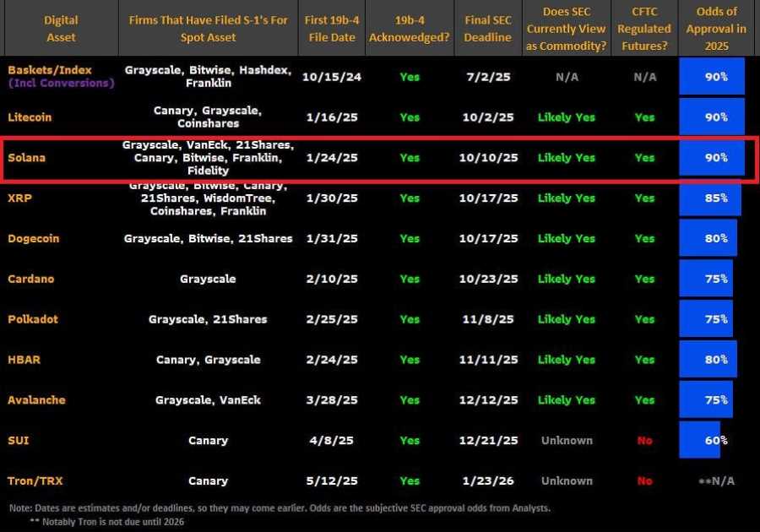Click the Baskets/Index asset label
Viewport: 760px width, 532px height.
coord(50,70)
